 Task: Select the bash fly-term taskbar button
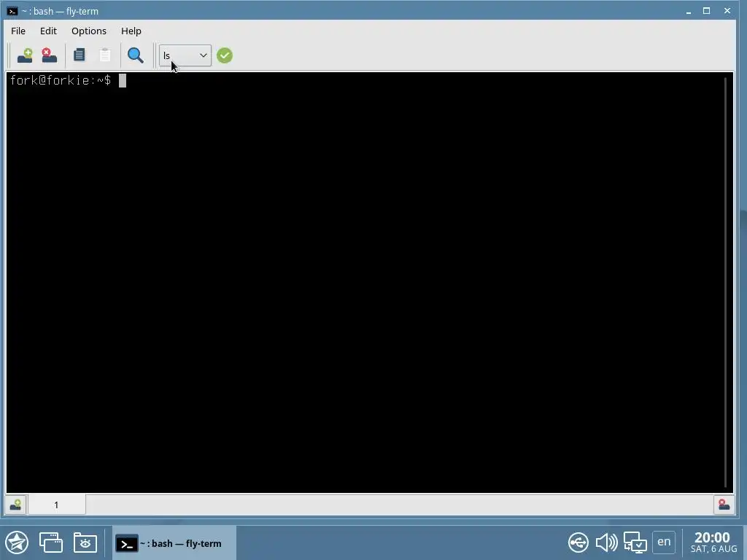pyautogui.click(x=174, y=543)
